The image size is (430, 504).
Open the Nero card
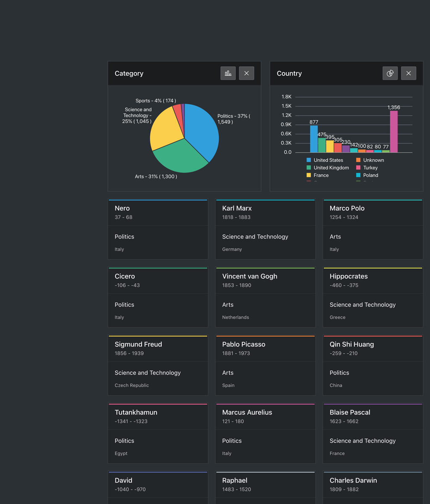pyautogui.click(x=158, y=229)
